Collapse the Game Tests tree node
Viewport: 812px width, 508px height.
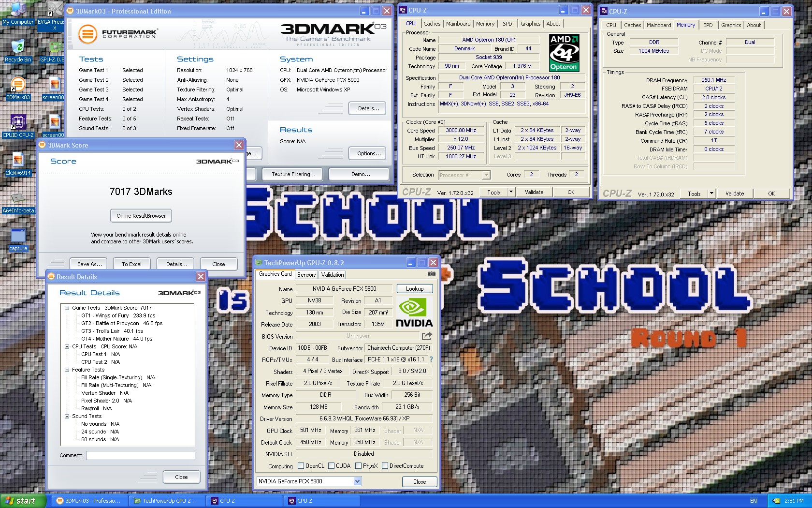[67, 308]
